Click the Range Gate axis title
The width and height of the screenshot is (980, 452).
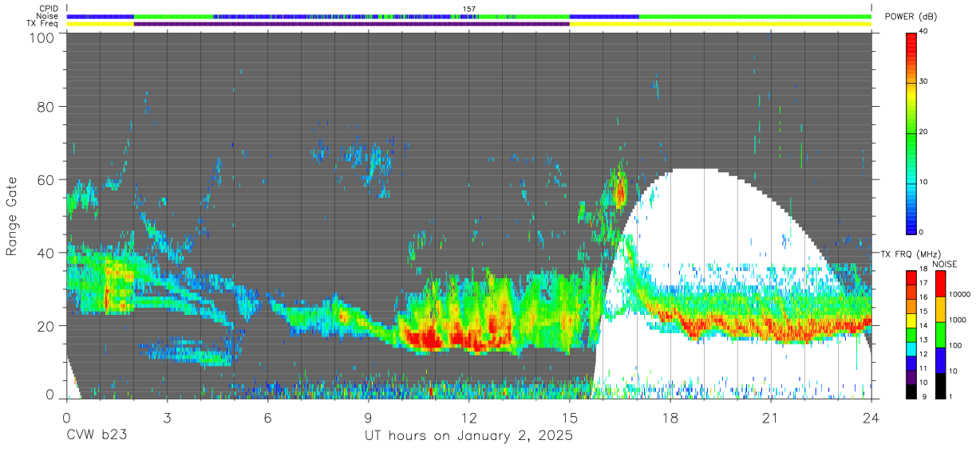click(12, 217)
